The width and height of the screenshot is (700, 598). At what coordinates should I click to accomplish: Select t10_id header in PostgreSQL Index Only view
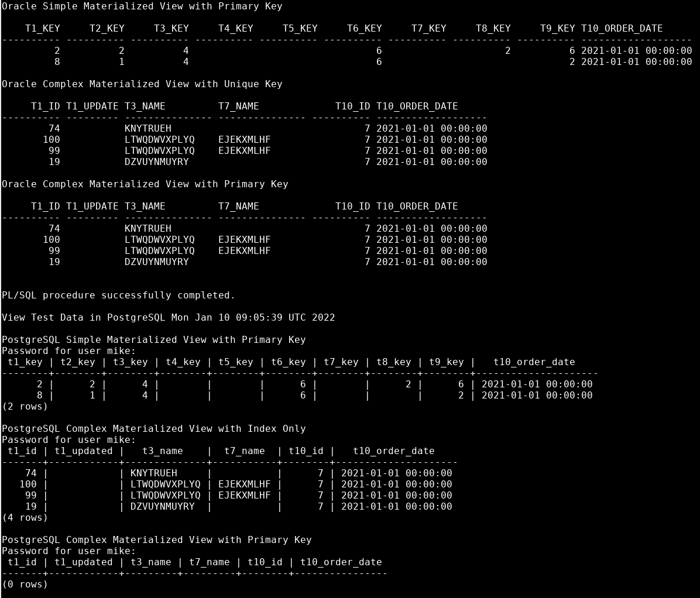[306, 451]
